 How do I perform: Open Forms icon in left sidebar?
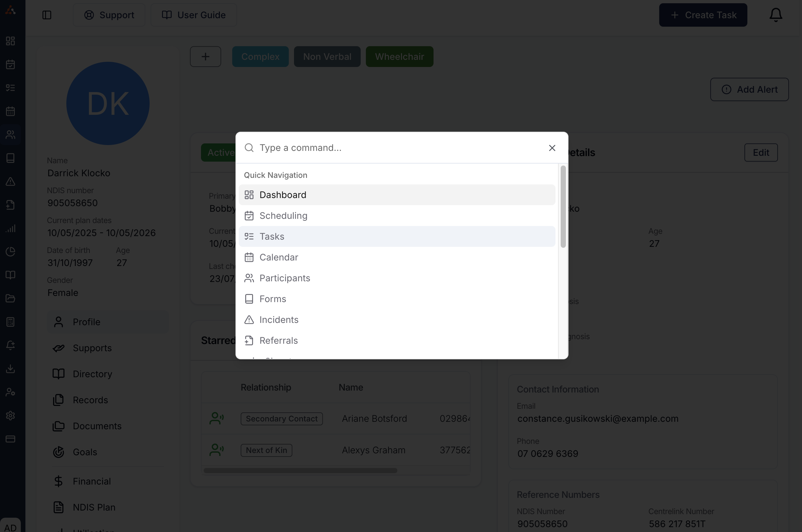(10, 158)
